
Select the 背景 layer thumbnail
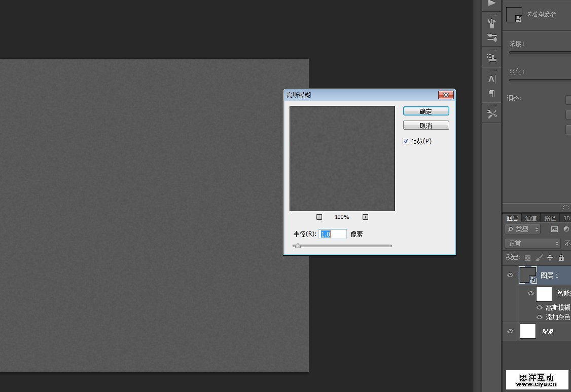coord(528,331)
